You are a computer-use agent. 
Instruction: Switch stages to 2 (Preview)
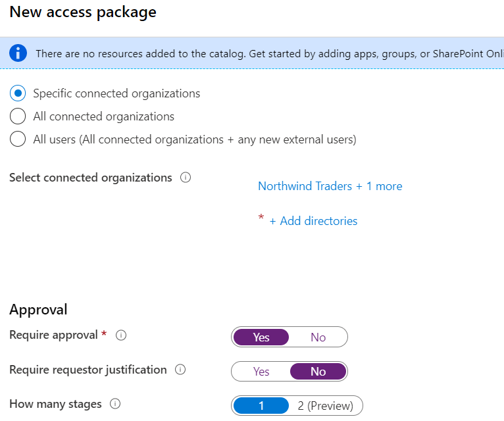[x=325, y=406]
